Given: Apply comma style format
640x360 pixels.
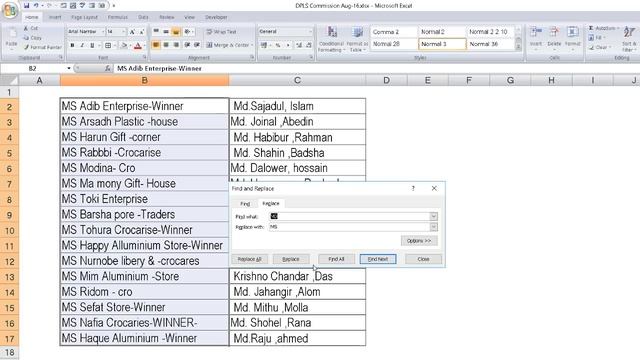Looking at the screenshot, I should coord(288,45).
